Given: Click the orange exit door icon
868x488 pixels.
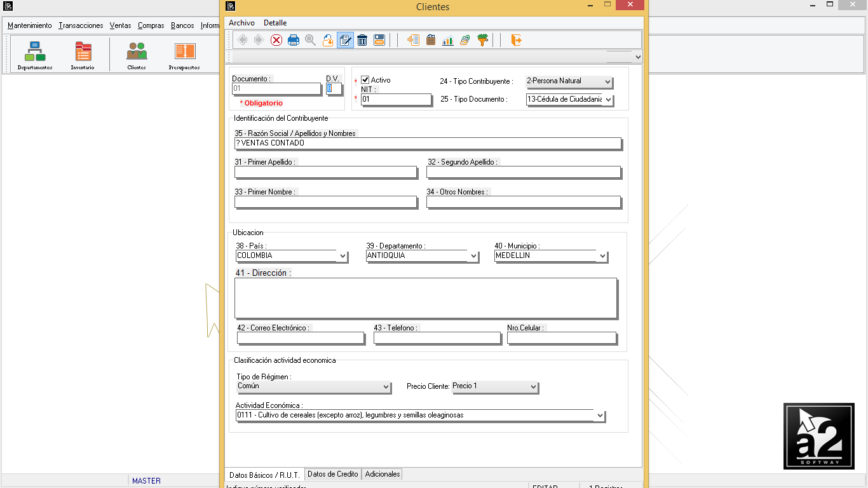Looking at the screenshot, I should tap(516, 40).
